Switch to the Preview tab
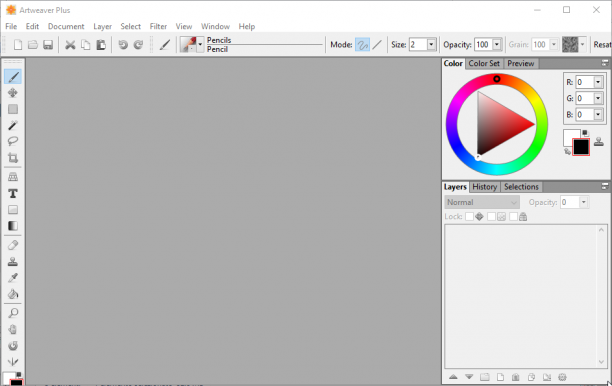The width and height of the screenshot is (612, 386). point(521,64)
